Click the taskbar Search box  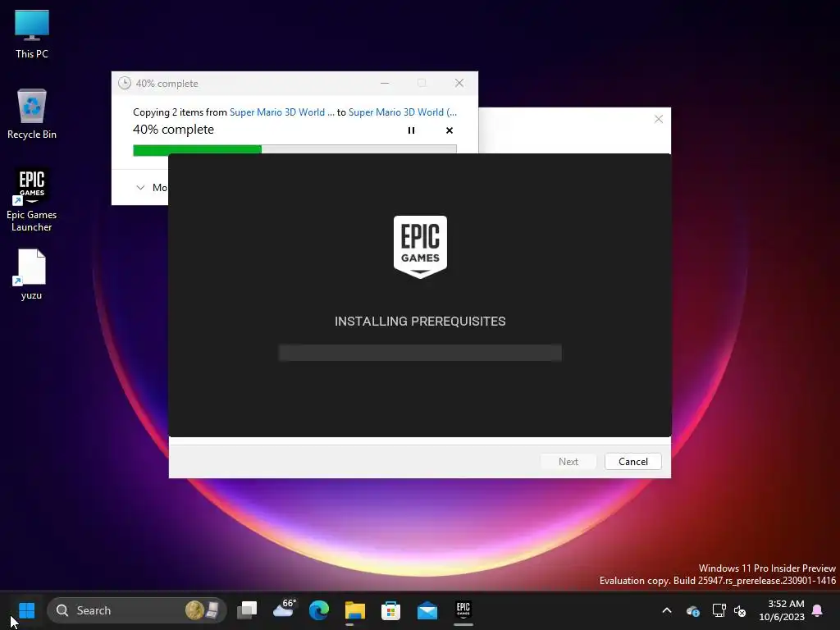tap(137, 610)
